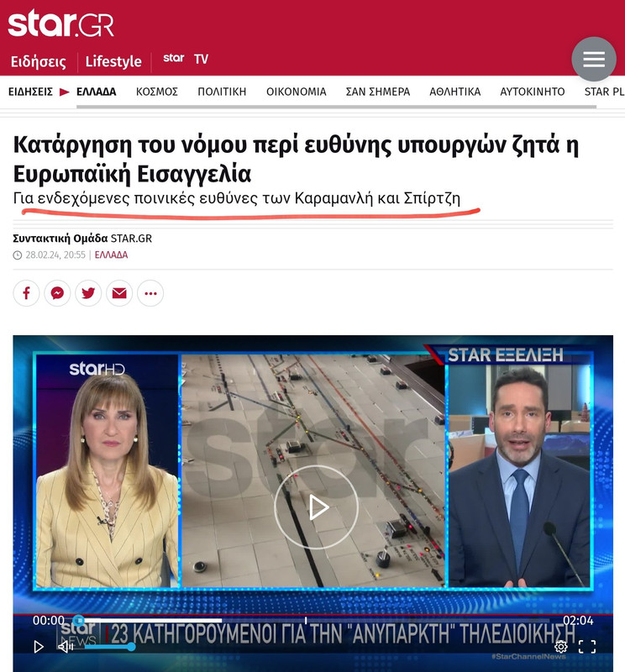The image size is (625, 672).
Task: Select ΚΟΣΜΟΣ category
Action: click(x=157, y=92)
